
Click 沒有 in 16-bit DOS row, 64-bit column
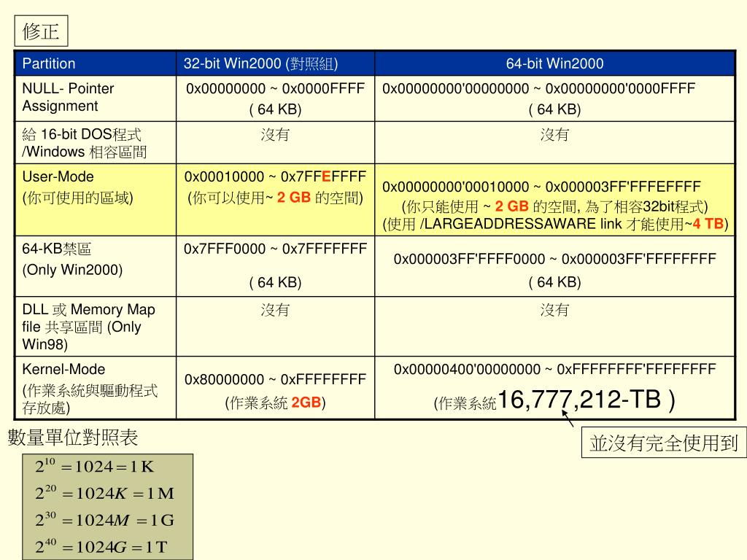point(554,135)
